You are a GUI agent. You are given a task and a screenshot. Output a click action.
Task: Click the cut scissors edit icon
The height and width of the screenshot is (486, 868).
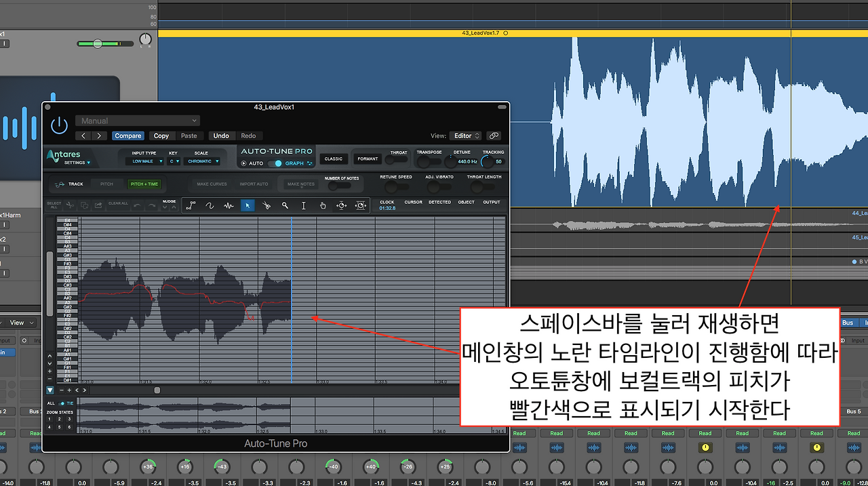[x=69, y=205]
